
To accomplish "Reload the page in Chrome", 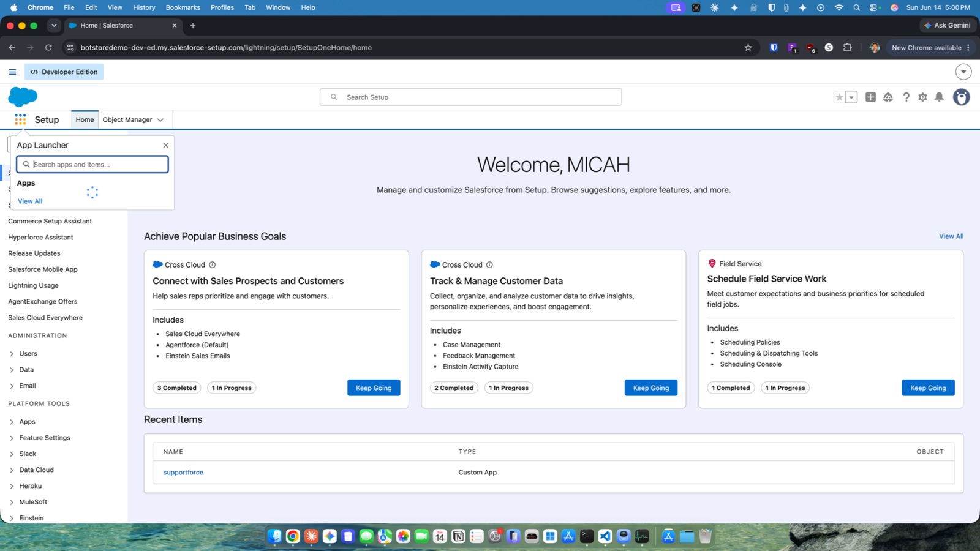I will pos(48,48).
